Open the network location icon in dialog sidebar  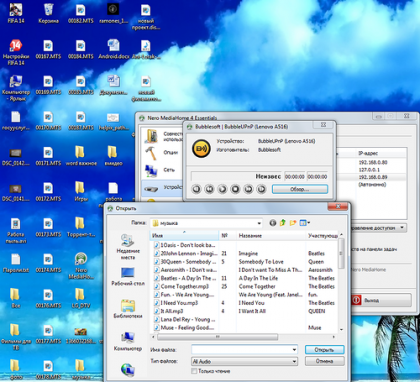[x=128, y=370]
